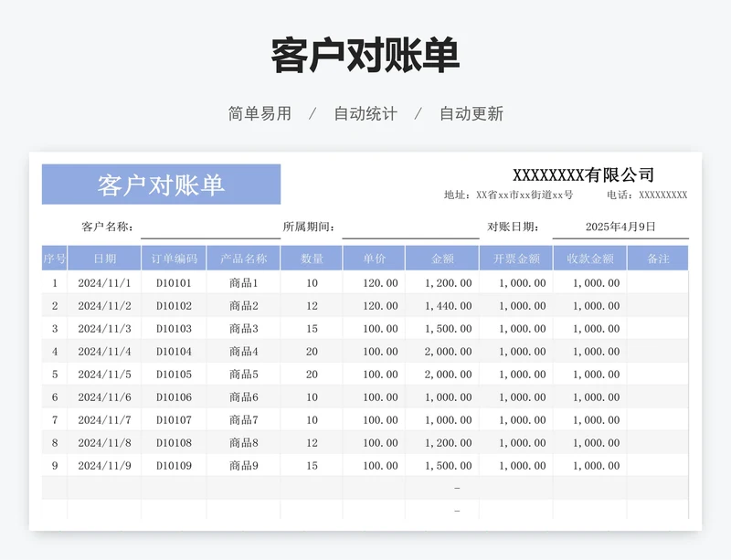Select order code cell D10101

[174, 283]
